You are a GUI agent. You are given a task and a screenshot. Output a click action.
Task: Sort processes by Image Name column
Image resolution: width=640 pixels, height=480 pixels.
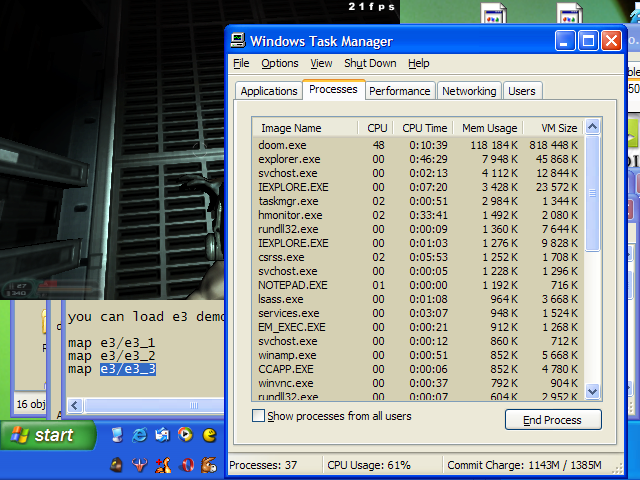tap(305, 128)
